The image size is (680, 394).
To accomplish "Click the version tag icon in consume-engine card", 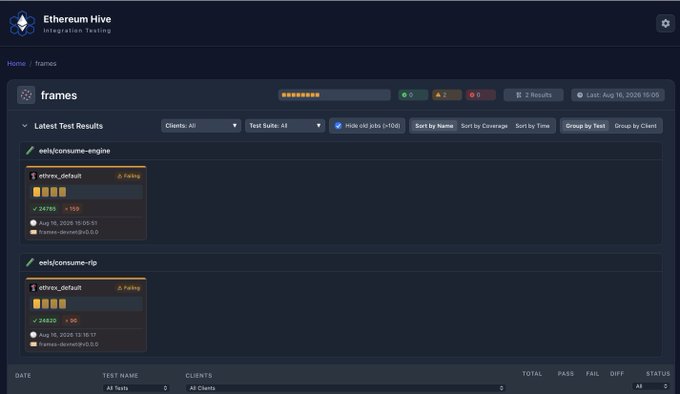I will [33, 232].
